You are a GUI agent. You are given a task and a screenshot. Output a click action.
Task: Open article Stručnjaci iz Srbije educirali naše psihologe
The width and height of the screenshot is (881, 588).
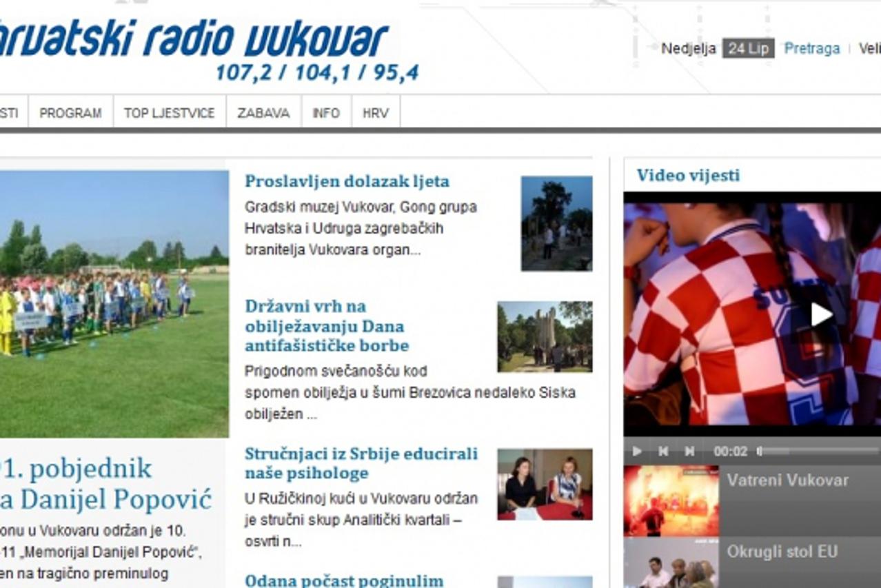point(361,463)
